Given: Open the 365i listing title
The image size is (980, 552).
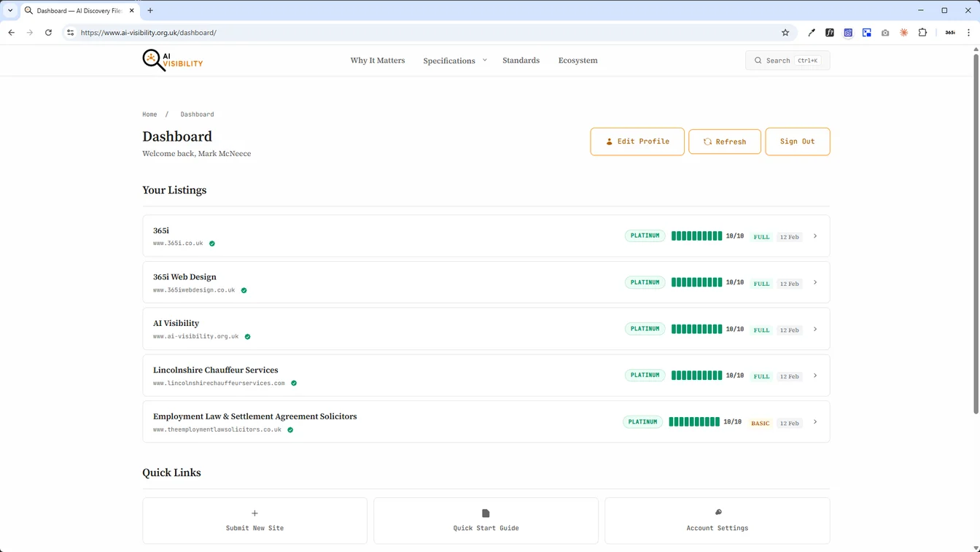Looking at the screenshot, I should pyautogui.click(x=161, y=230).
